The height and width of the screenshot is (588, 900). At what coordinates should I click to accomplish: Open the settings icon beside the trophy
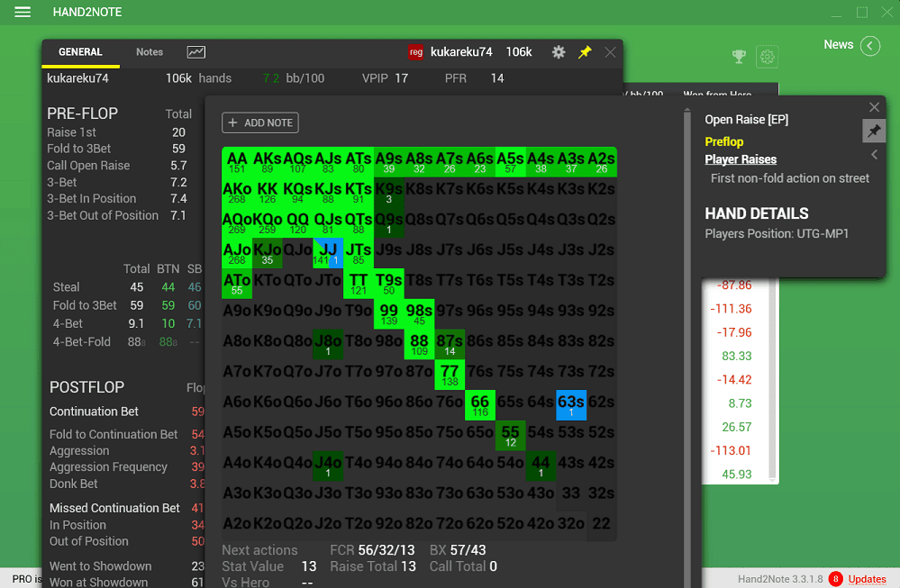point(767,56)
